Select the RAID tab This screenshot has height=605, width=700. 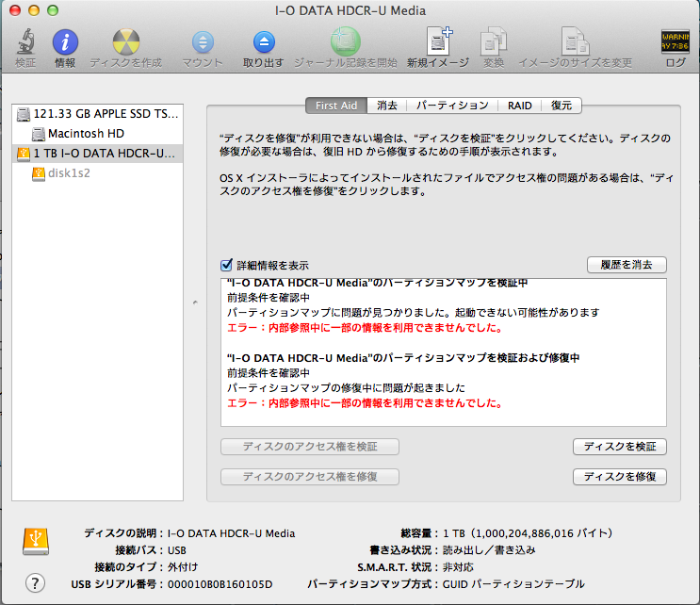click(x=519, y=106)
